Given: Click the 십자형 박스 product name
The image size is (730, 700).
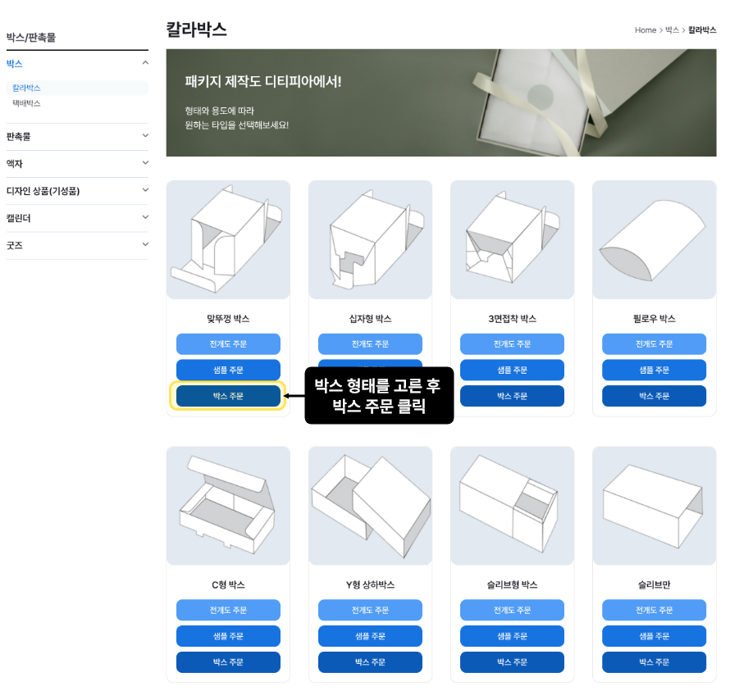Looking at the screenshot, I should [370, 319].
